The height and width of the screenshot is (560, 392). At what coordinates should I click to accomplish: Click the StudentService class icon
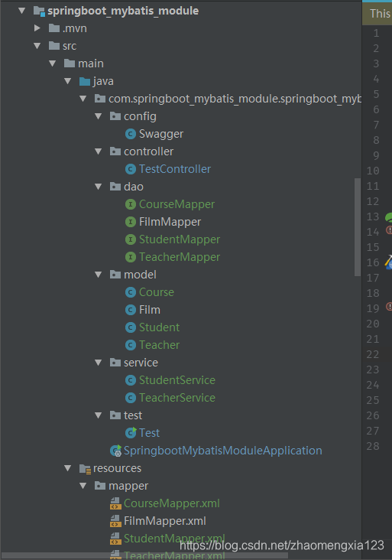coord(131,380)
